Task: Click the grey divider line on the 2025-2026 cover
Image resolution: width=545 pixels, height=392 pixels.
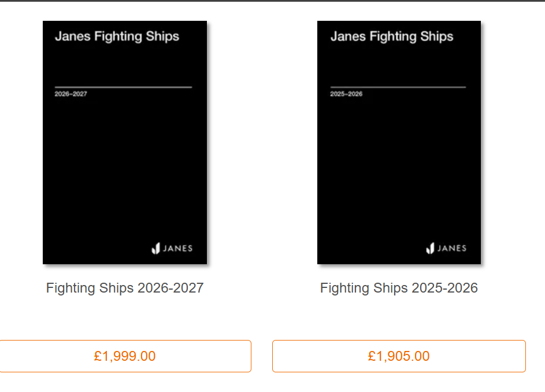Action: click(398, 87)
